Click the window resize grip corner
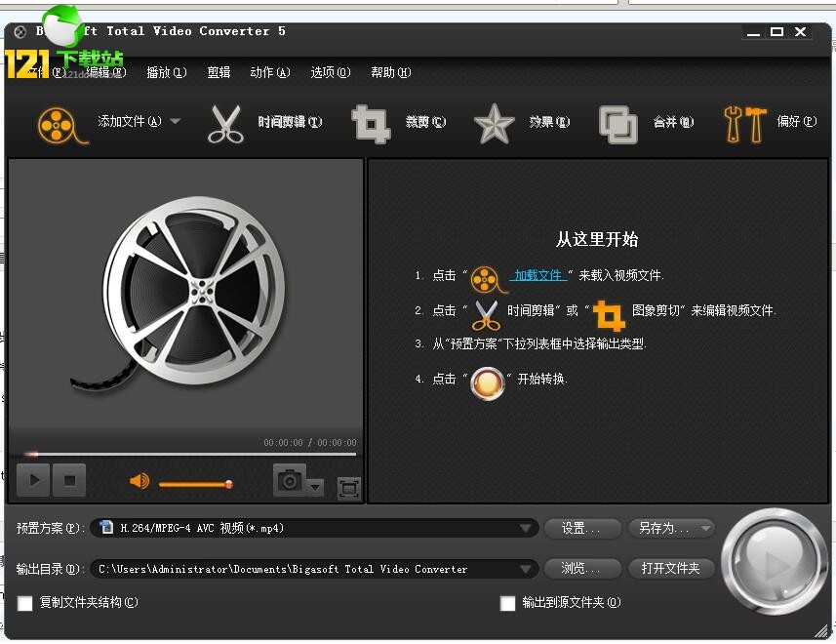Image resolution: width=836 pixels, height=644 pixels. [821, 630]
